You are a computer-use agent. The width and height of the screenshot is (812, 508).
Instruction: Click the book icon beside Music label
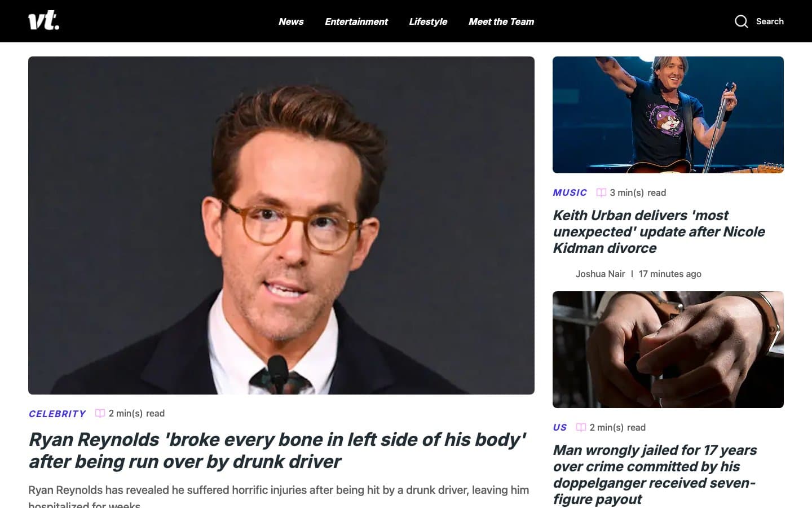pos(601,192)
